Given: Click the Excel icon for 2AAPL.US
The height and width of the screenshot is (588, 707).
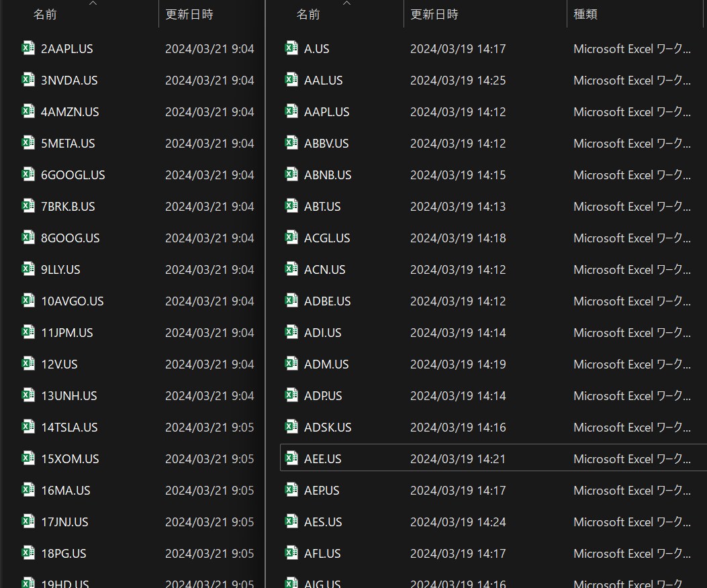Looking at the screenshot, I should pos(28,48).
